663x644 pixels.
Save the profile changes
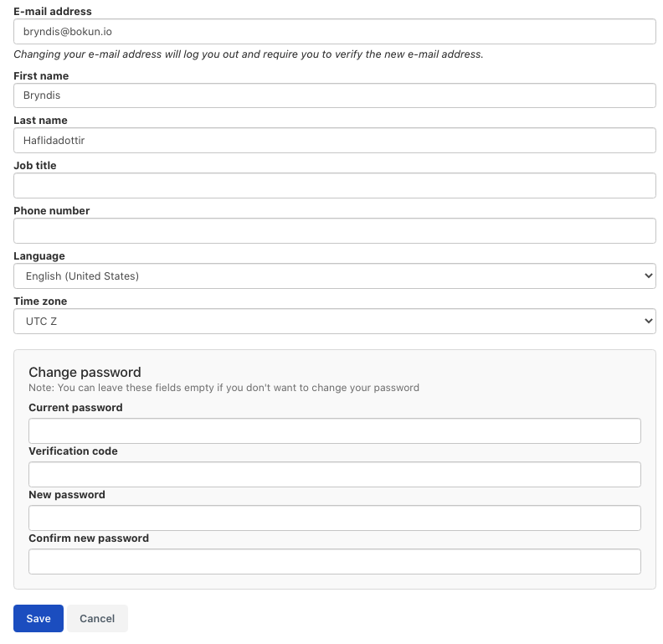[x=39, y=618]
